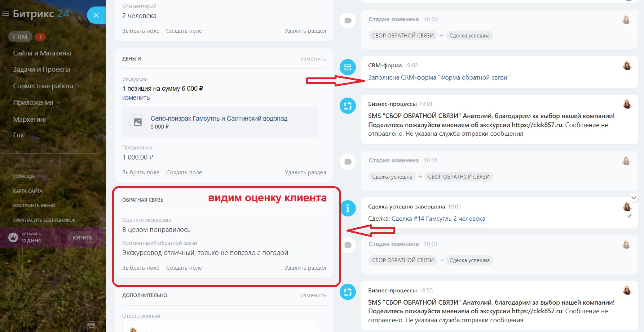The width and height of the screenshot is (644, 332).
Task: Click the stage tag icon at 19:02
Action: (348, 21)
